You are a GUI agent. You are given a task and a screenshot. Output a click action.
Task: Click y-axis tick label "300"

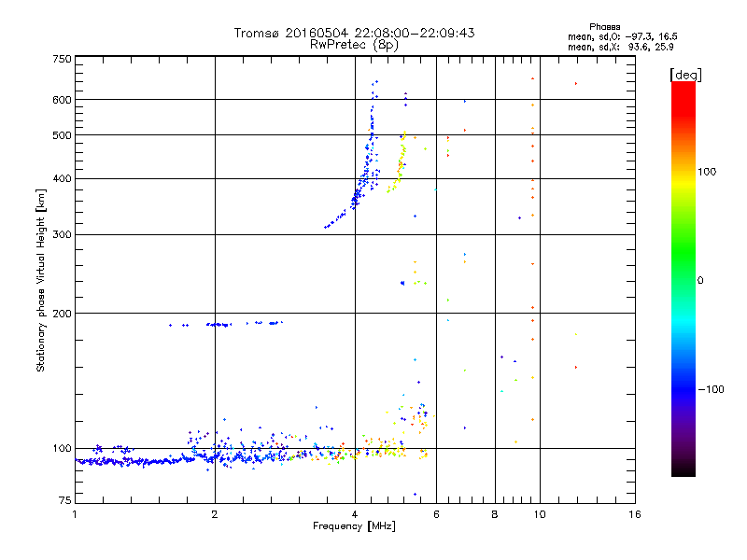(x=63, y=235)
